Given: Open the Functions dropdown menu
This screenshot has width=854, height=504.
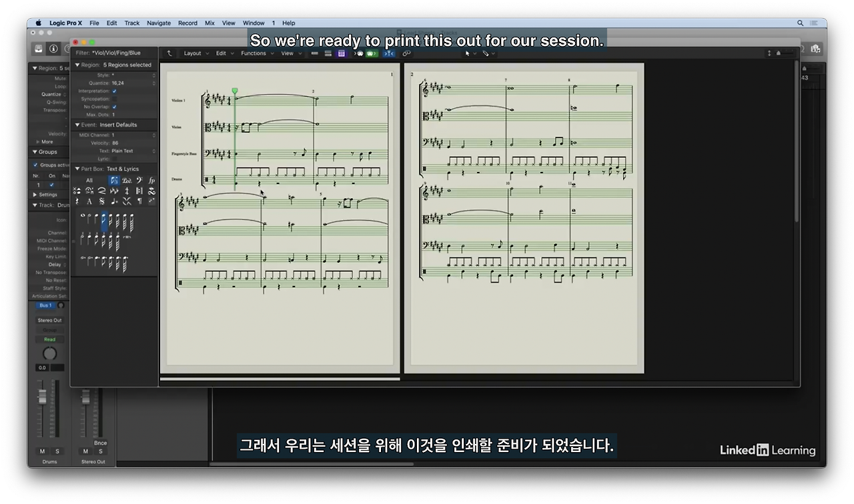Looking at the screenshot, I should pyautogui.click(x=257, y=53).
